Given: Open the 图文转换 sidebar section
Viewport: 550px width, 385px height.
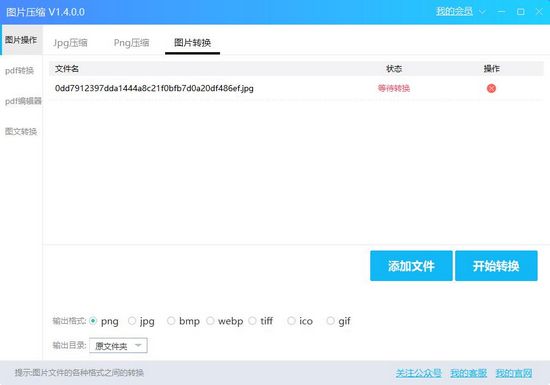Looking at the screenshot, I should pos(21,131).
